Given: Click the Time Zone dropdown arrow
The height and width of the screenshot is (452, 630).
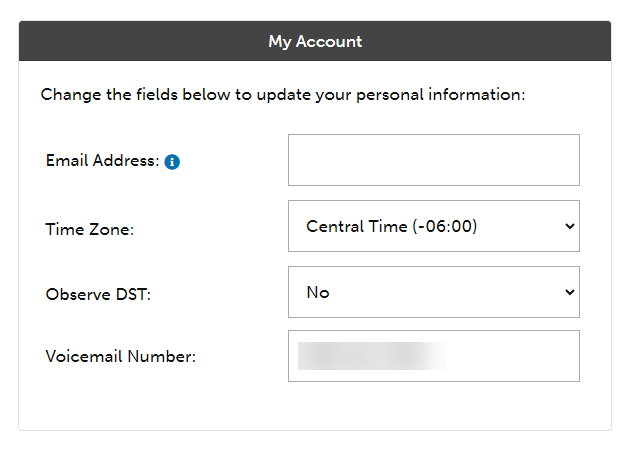Looking at the screenshot, I should pos(570,226).
